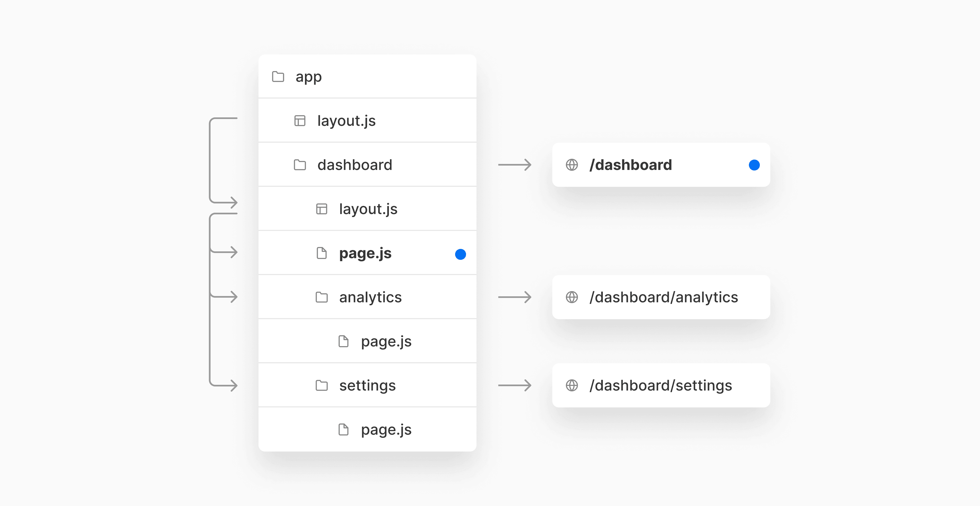The image size is (980, 506).
Task: Click the globe icon beside /dashboard/settings
Action: pyautogui.click(x=572, y=385)
